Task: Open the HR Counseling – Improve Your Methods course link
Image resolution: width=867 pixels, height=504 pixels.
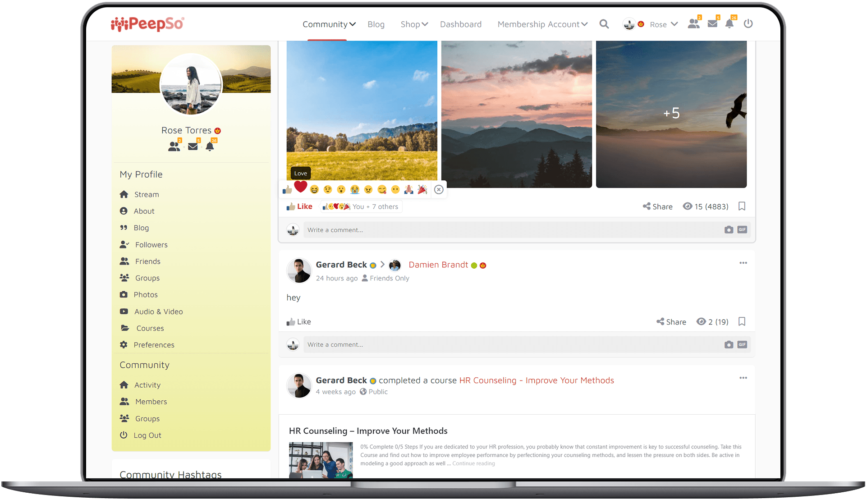Action: [x=537, y=380]
